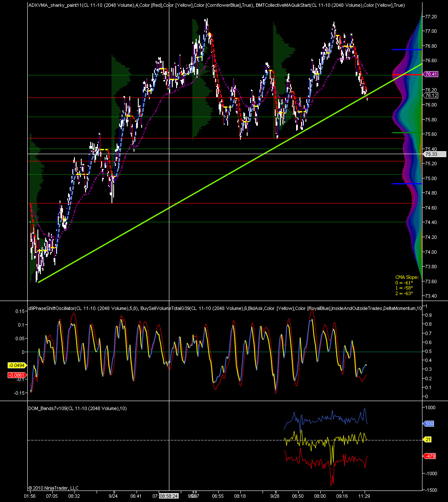Click the '2 = -63°' slope value
Screen dimensions: 448x502
404,293
